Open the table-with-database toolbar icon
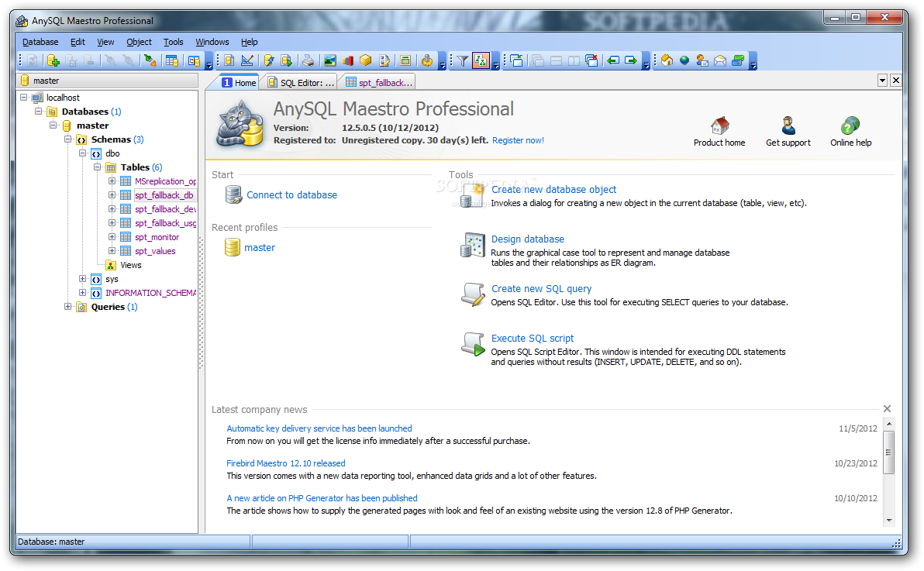The width and height of the screenshot is (924, 571). pyautogui.click(x=171, y=60)
